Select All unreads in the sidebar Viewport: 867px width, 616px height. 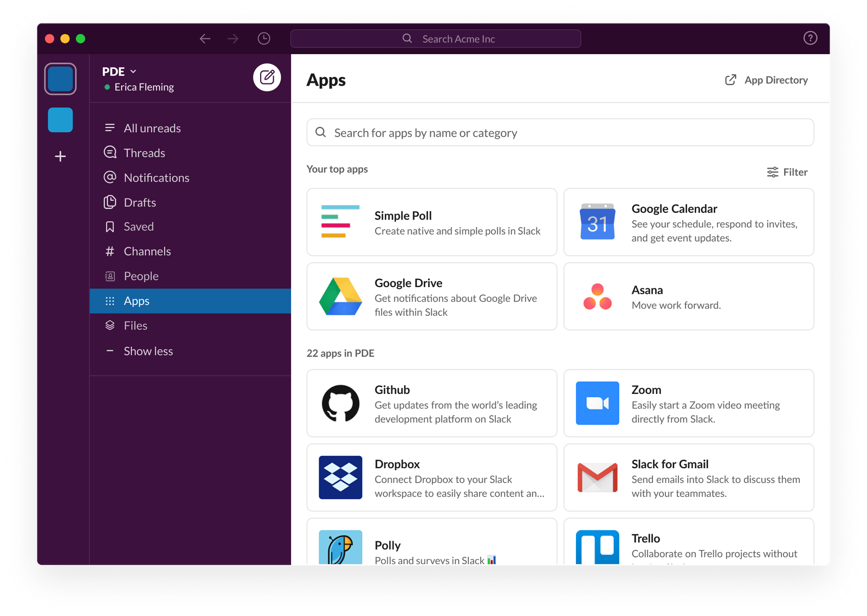pos(152,128)
